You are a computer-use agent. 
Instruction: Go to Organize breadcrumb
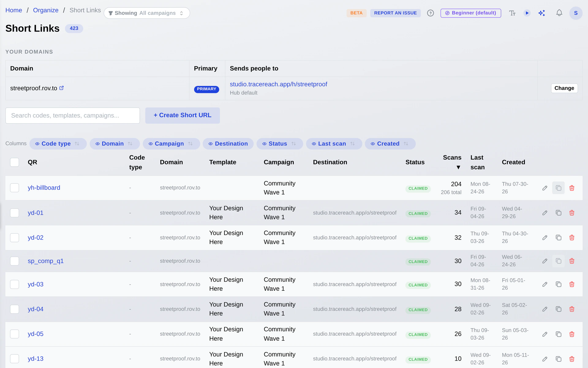tap(46, 10)
